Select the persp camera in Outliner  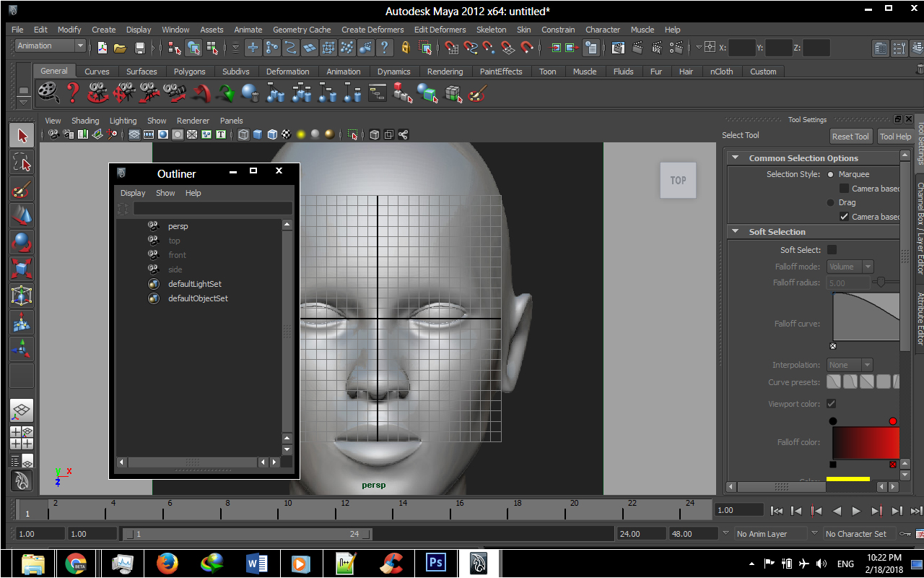click(x=178, y=226)
